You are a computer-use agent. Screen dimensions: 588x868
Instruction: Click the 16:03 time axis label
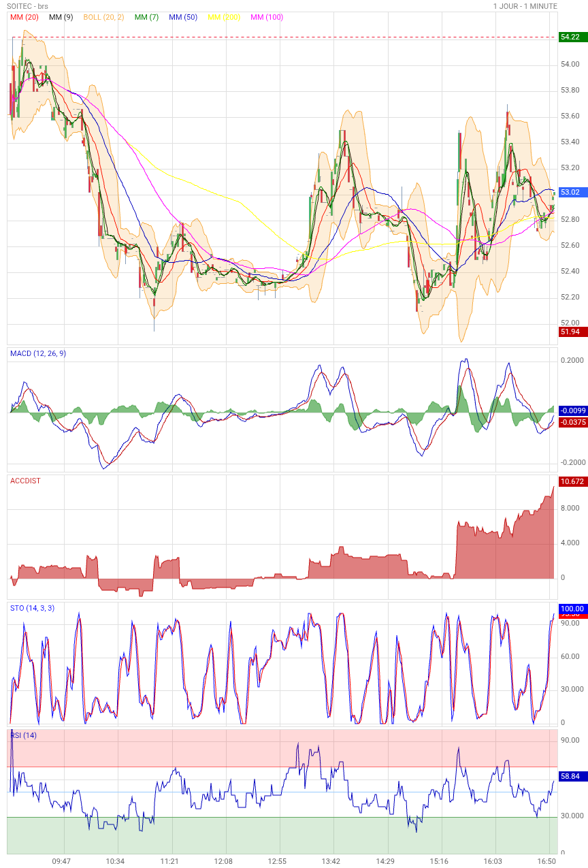[x=493, y=861]
